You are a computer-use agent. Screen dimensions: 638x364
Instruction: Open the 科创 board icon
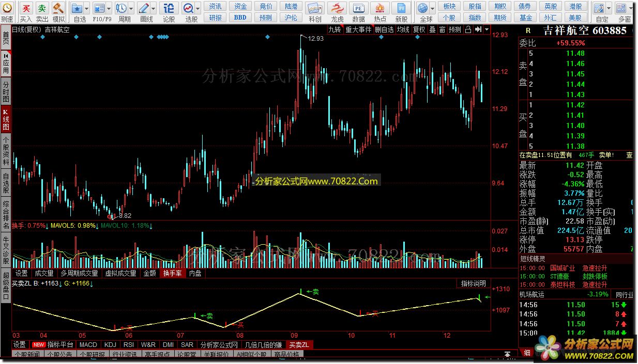pos(315,8)
